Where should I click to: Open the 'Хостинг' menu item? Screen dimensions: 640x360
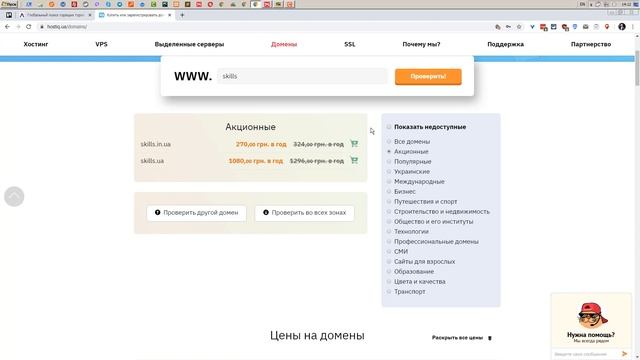36,44
